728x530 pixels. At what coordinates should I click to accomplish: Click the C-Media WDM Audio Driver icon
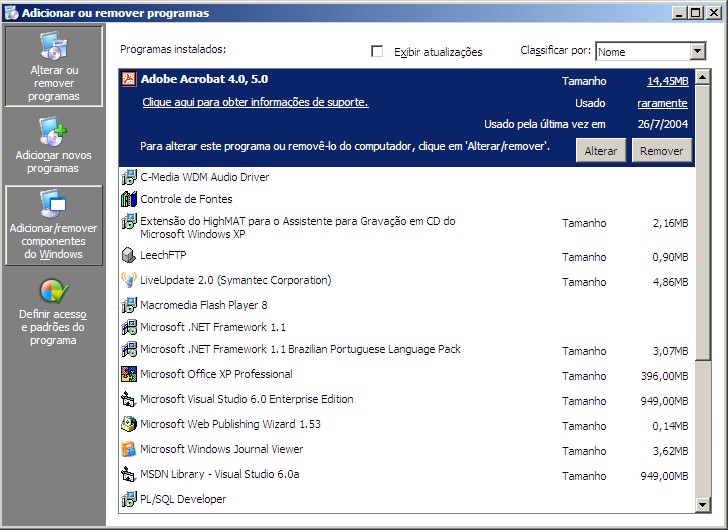tap(129, 177)
